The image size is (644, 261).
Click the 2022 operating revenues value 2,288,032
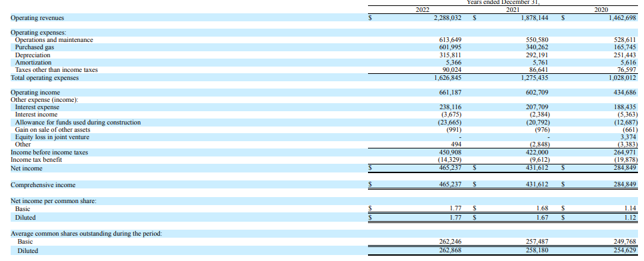coord(448,18)
